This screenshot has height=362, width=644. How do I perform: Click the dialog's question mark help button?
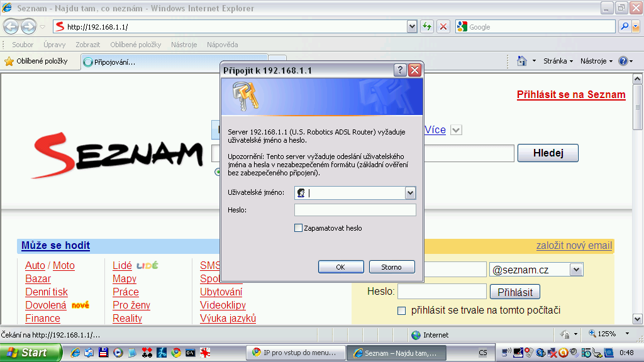400,70
